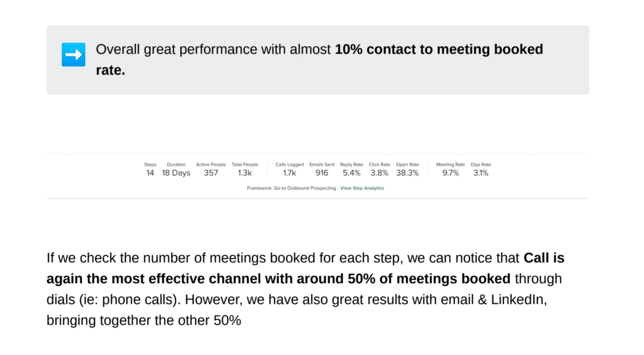
Task: Click the Total People value 1.3k
Action: (245, 173)
